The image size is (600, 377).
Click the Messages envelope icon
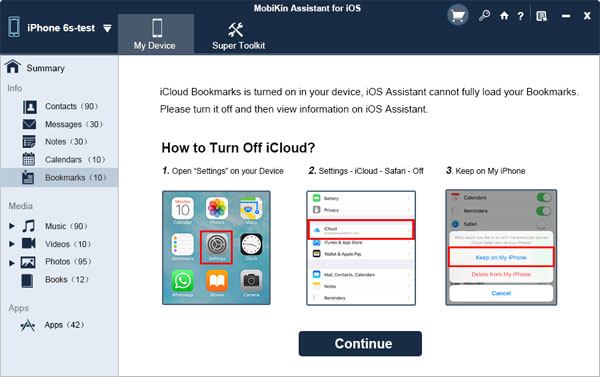pyautogui.click(x=29, y=124)
